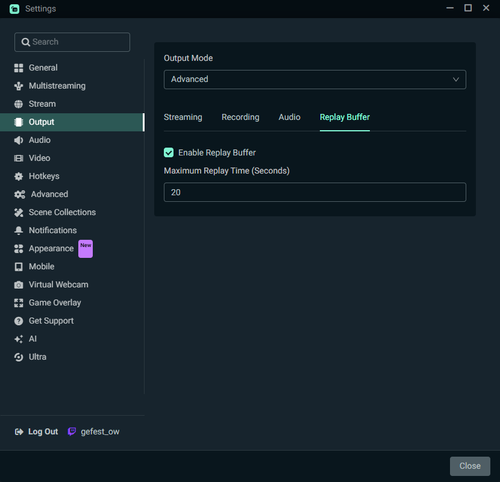Switch to the Streaming tab
Viewport: 500px width, 482px height.
coord(183,117)
